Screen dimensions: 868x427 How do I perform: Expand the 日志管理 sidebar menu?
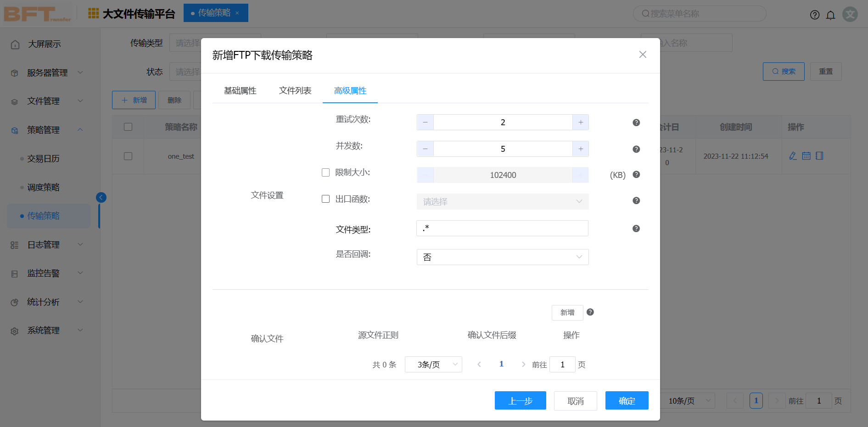click(x=46, y=245)
